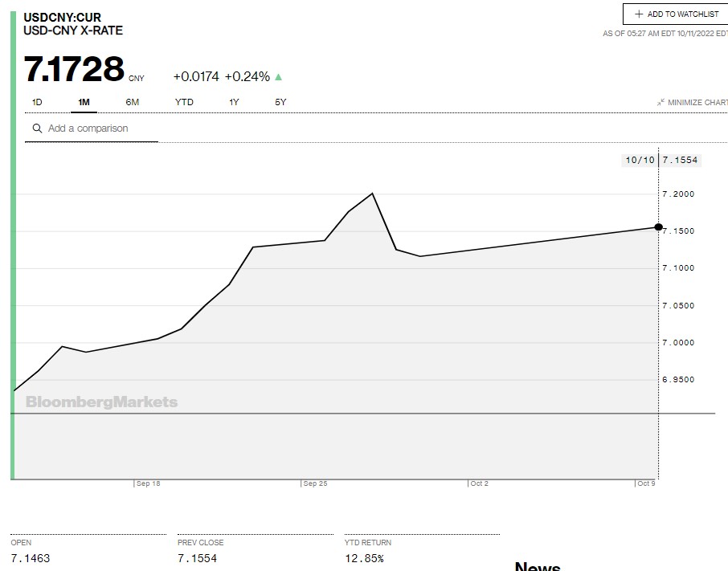Click the BloombergMarkets watermark

[101, 402]
